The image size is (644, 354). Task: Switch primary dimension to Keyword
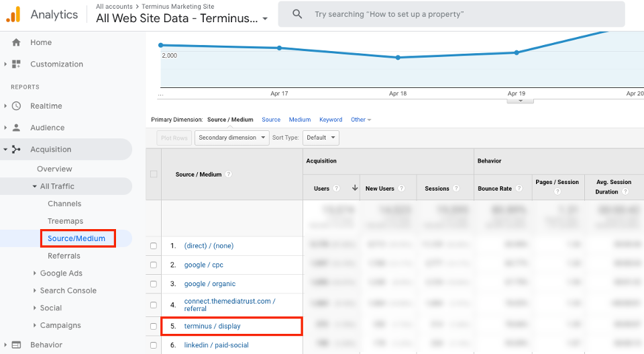point(331,120)
